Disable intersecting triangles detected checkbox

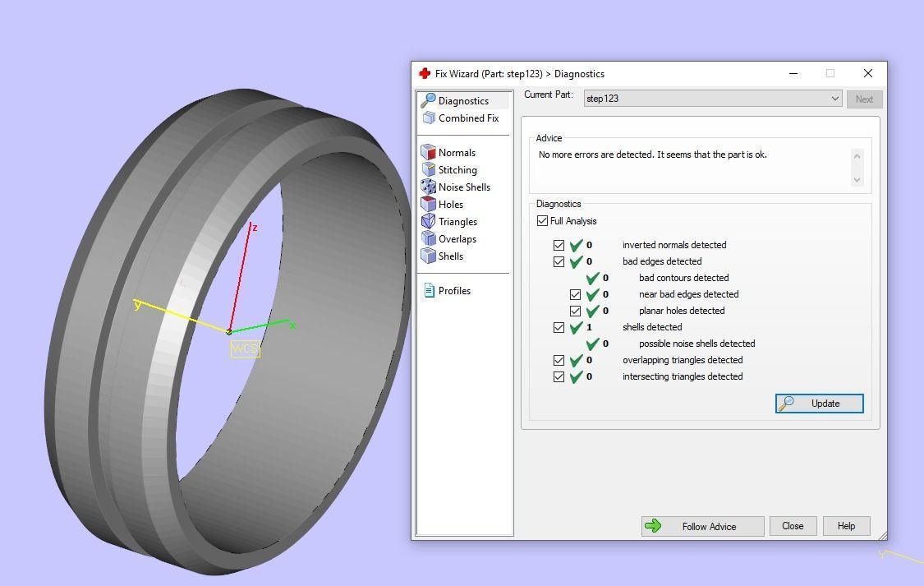(559, 376)
